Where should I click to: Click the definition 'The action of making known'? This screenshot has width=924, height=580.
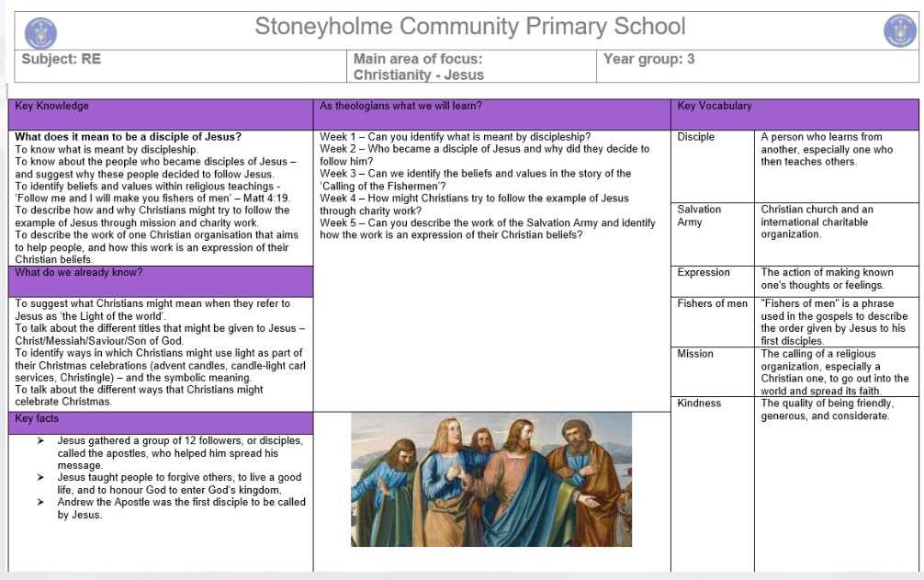[827, 279]
